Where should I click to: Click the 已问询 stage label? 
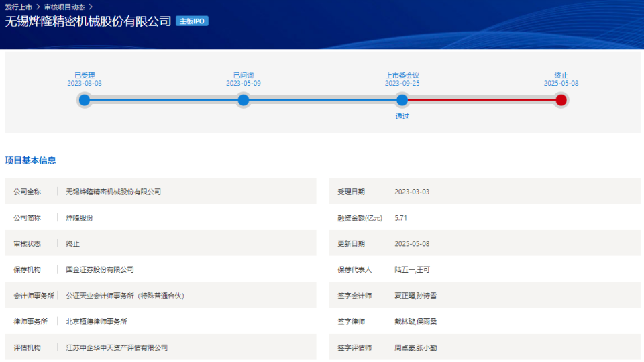(x=244, y=76)
